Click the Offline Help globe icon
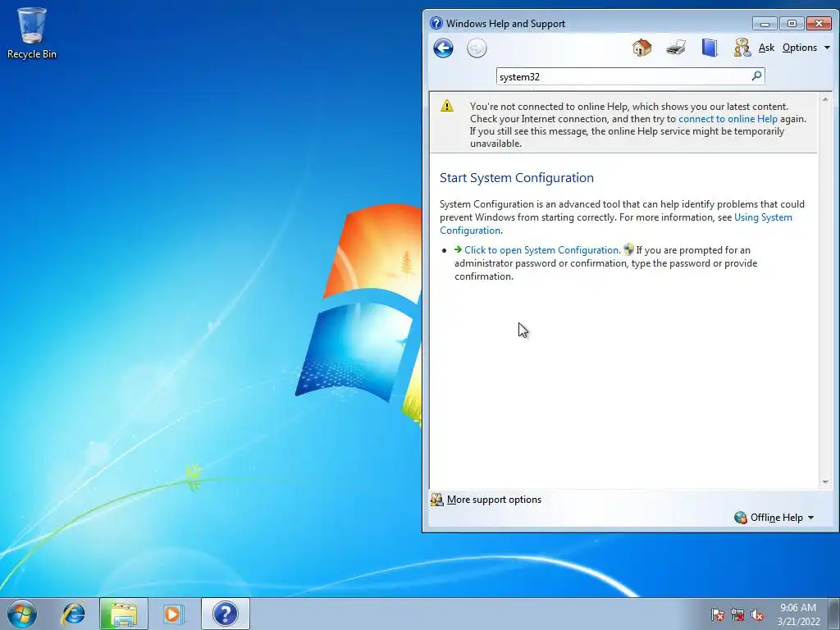Image resolution: width=840 pixels, height=630 pixels. tap(741, 518)
